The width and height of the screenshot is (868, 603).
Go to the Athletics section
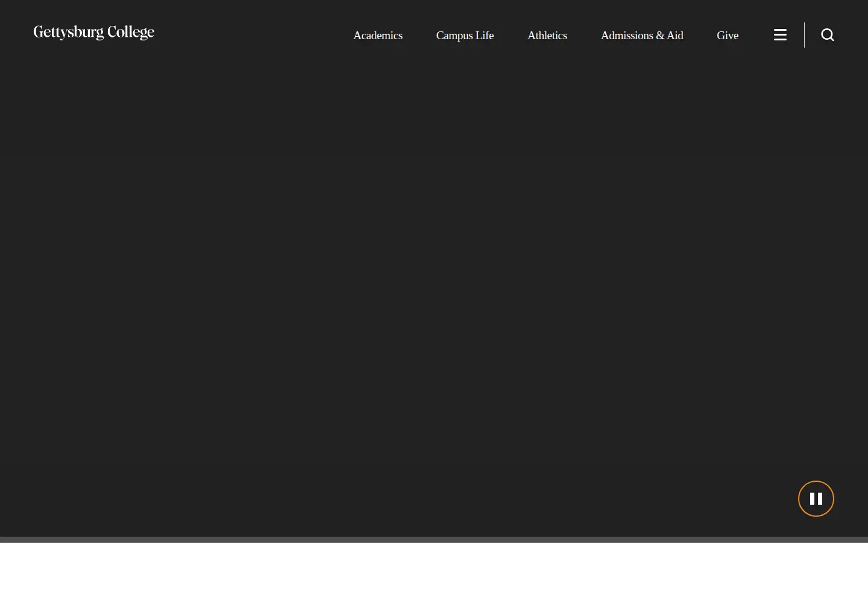click(x=547, y=36)
